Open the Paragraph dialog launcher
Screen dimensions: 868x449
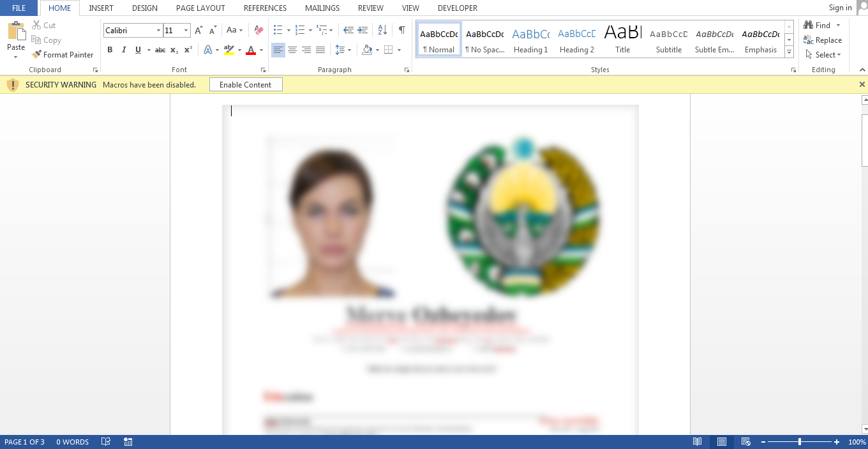[407, 70]
